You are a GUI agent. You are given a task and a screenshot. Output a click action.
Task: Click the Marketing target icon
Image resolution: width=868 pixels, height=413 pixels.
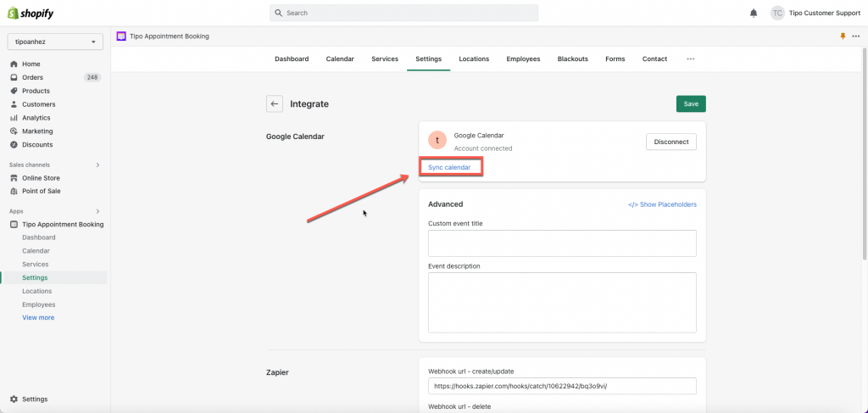click(x=14, y=131)
